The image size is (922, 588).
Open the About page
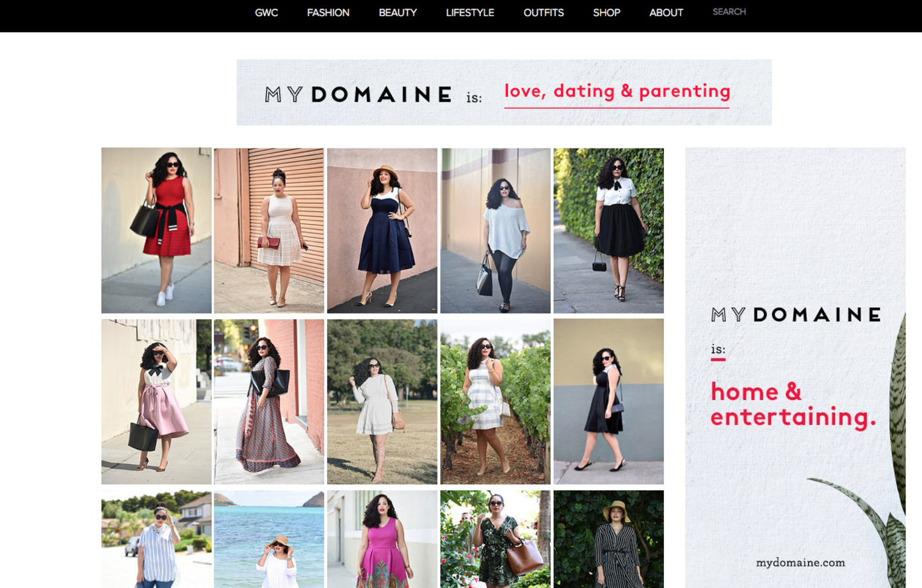[x=666, y=13]
